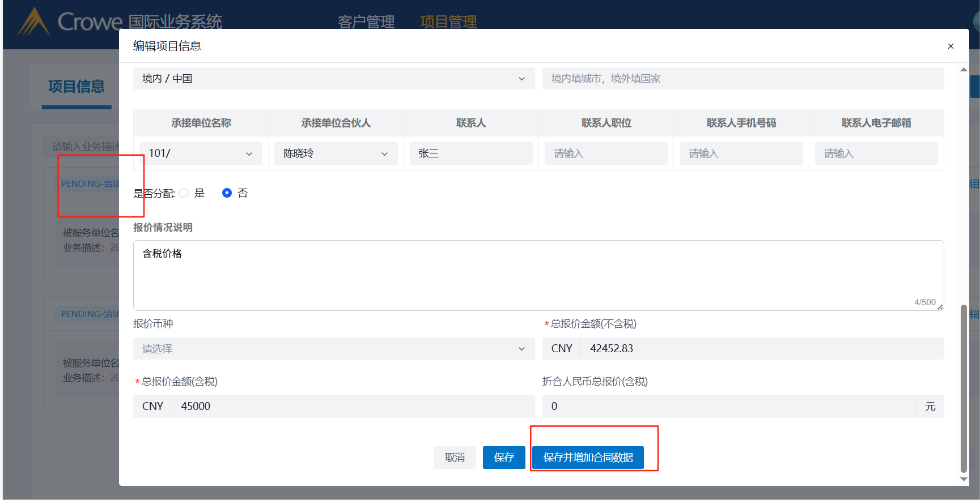Switch to the 项目信息 tab
The image size is (980, 500).
(77, 87)
